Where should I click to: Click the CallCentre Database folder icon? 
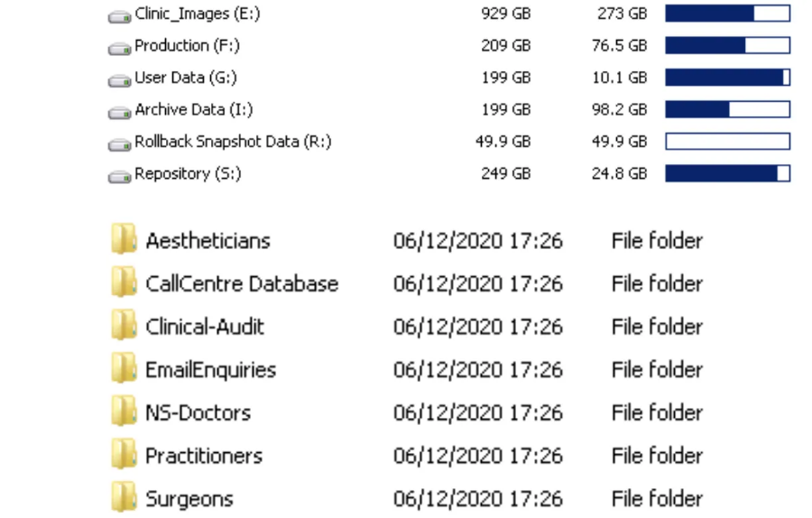point(124,282)
